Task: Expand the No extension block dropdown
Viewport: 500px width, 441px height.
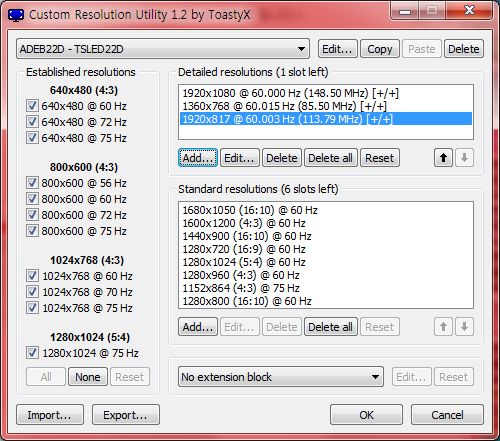Action: 281,377
